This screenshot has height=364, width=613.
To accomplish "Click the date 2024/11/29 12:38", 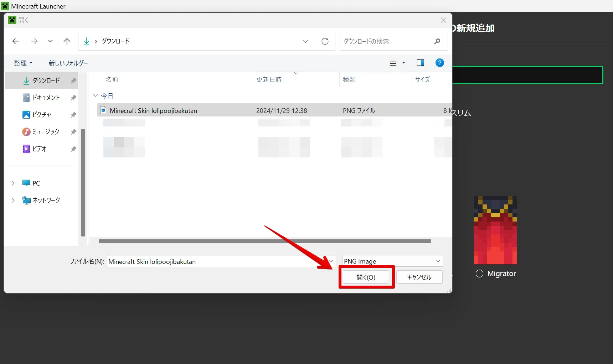I will click(282, 110).
